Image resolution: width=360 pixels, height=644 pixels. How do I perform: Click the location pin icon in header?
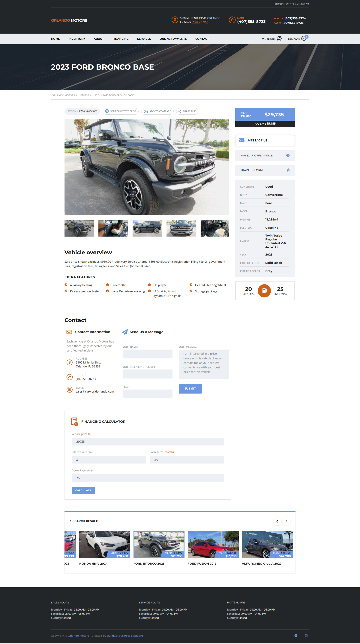point(175,20)
